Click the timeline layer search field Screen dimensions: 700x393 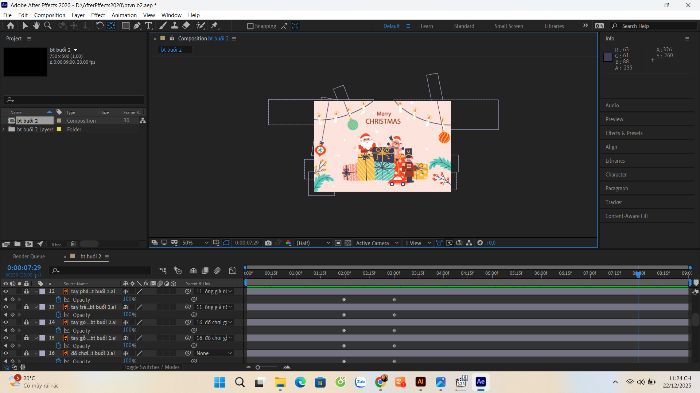[100, 271]
